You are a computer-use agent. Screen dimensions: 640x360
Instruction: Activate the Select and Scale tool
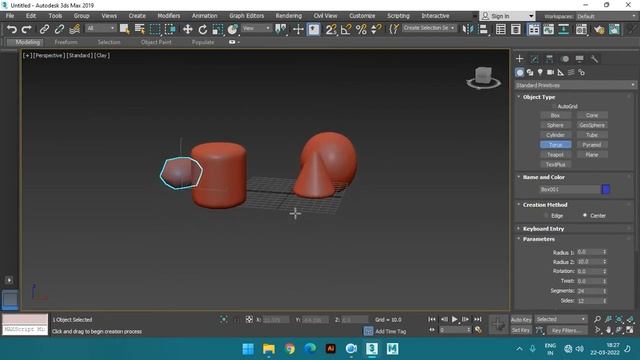(218, 29)
